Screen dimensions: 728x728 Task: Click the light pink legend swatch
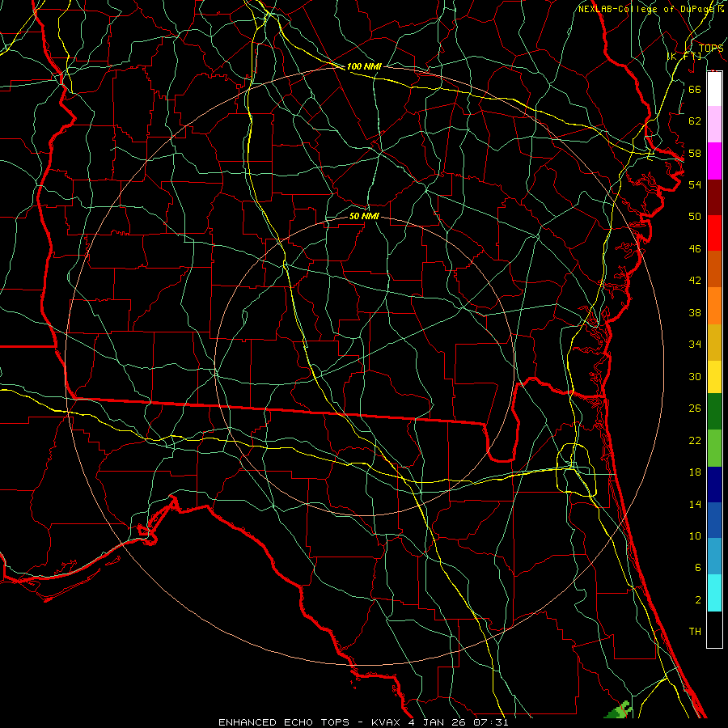[x=714, y=125]
